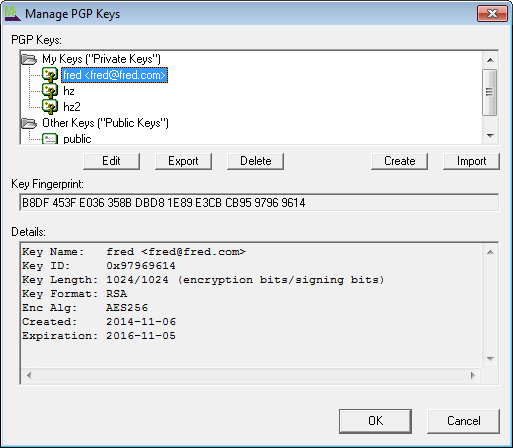Click the key list scroll-up arrow
This screenshot has height=448, width=513.
490,60
